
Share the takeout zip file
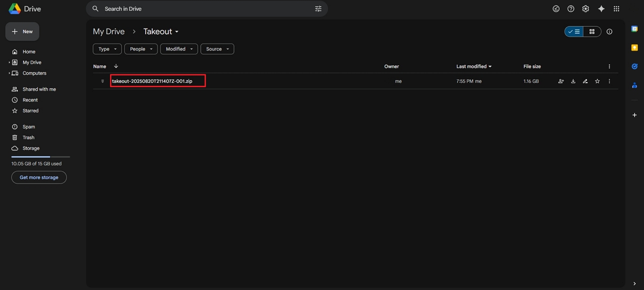pos(561,81)
